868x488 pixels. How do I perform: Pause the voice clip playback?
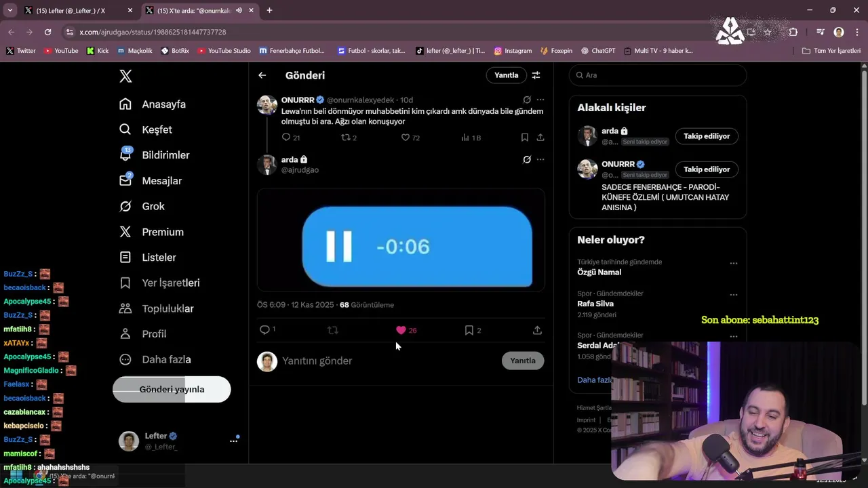click(339, 247)
